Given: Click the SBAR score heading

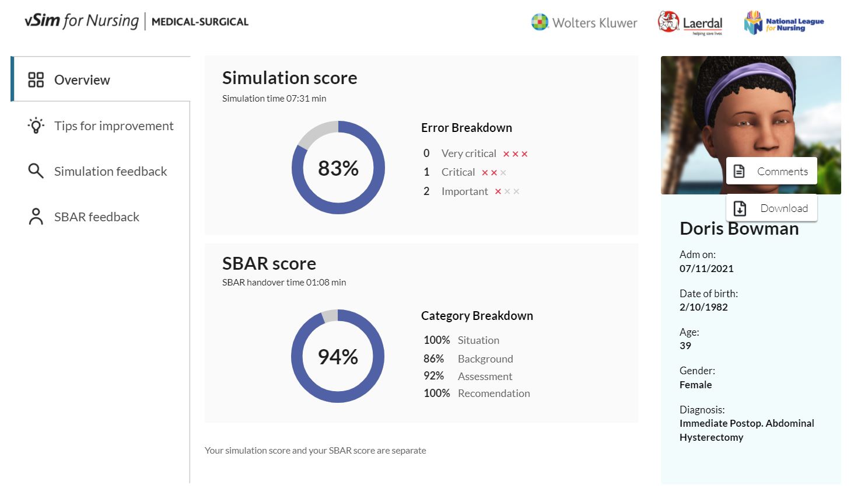Looking at the screenshot, I should 269,263.
